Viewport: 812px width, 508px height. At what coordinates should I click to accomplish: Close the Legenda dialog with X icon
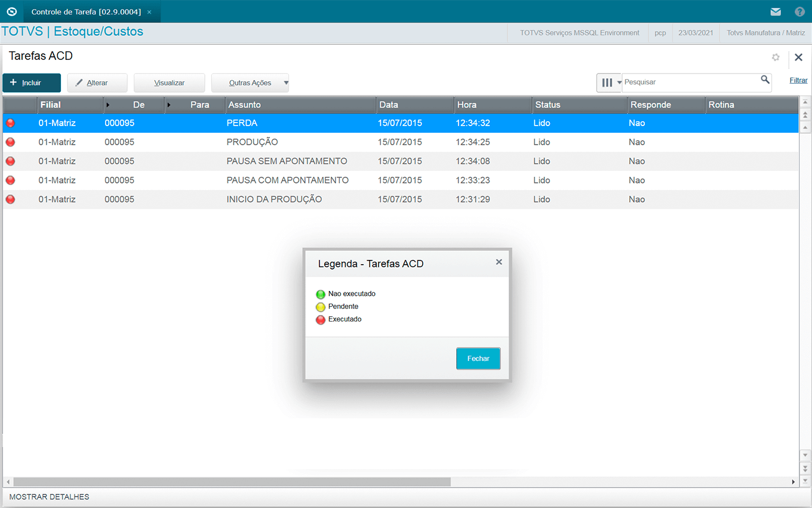pyautogui.click(x=499, y=262)
